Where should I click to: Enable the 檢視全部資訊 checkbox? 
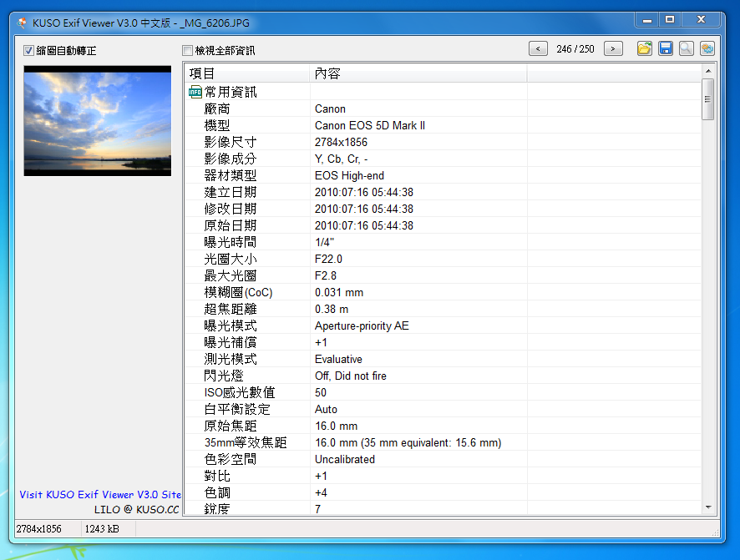pos(187,50)
